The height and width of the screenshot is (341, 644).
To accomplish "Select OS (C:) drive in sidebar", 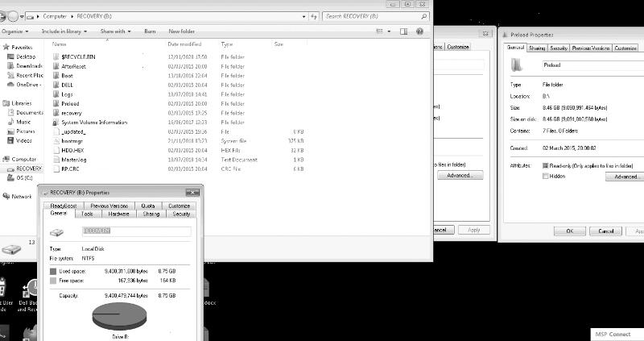I will pos(19,177).
